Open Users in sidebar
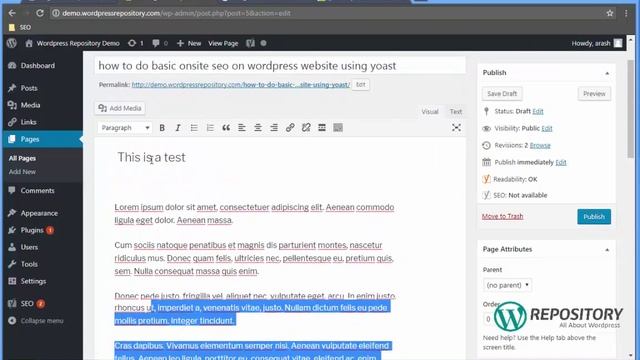This screenshot has width=640, height=360. coord(29,247)
